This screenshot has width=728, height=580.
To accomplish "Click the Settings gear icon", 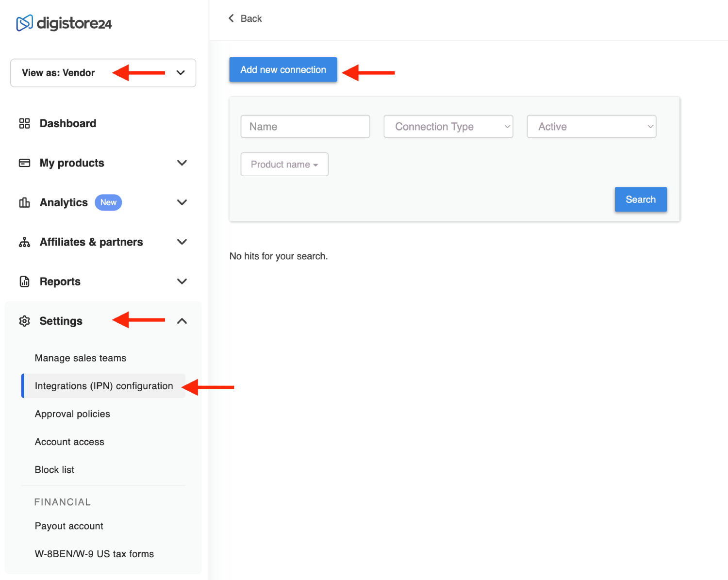I will tap(24, 321).
